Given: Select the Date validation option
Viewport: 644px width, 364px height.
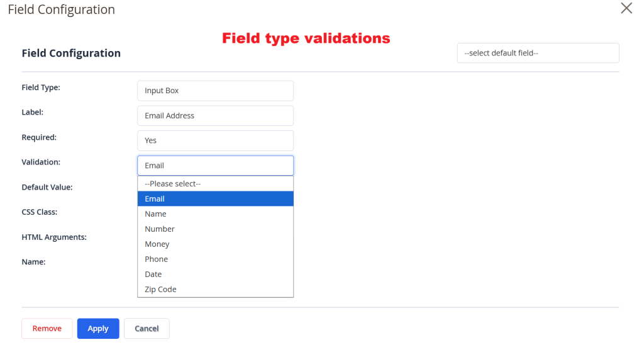Looking at the screenshot, I should 215,275.
